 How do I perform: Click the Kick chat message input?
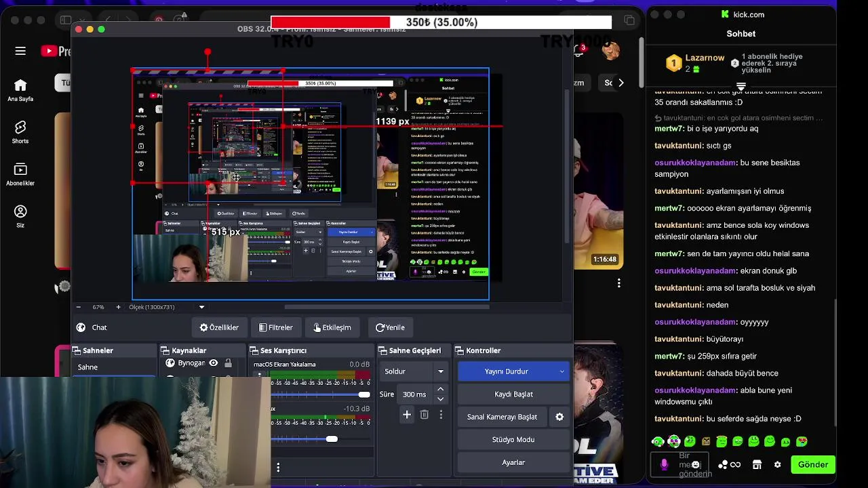click(679, 465)
